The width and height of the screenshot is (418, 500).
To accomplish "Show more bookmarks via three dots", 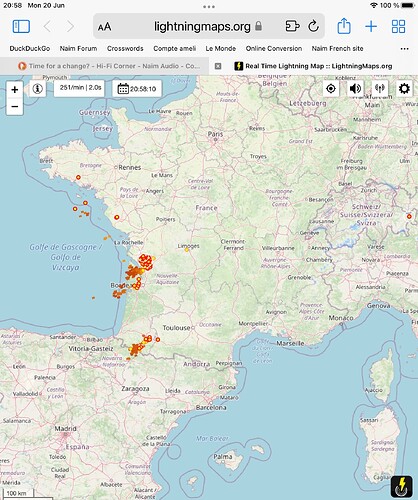I will pos(404,49).
